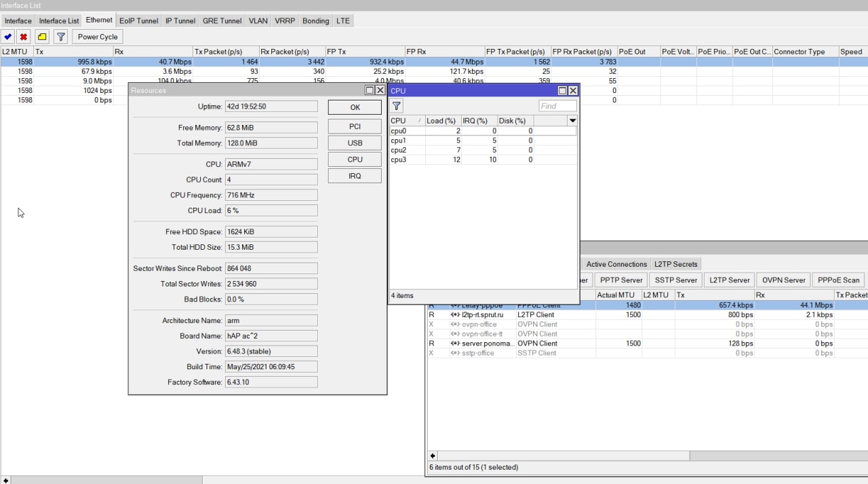868x484 pixels.
Task: Click the ovpn-office interface icon
Action: coord(455,324)
